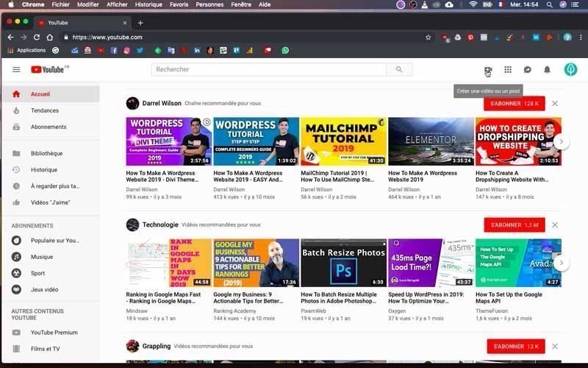Open the Historique menu in menu bar
Viewport: 588px width, 368px height.
tap(148, 4)
